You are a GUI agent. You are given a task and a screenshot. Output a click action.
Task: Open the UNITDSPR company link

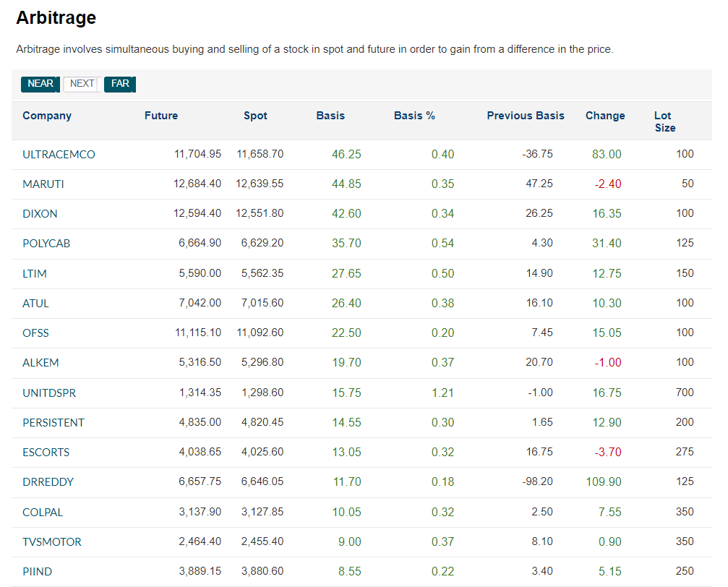click(49, 393)
